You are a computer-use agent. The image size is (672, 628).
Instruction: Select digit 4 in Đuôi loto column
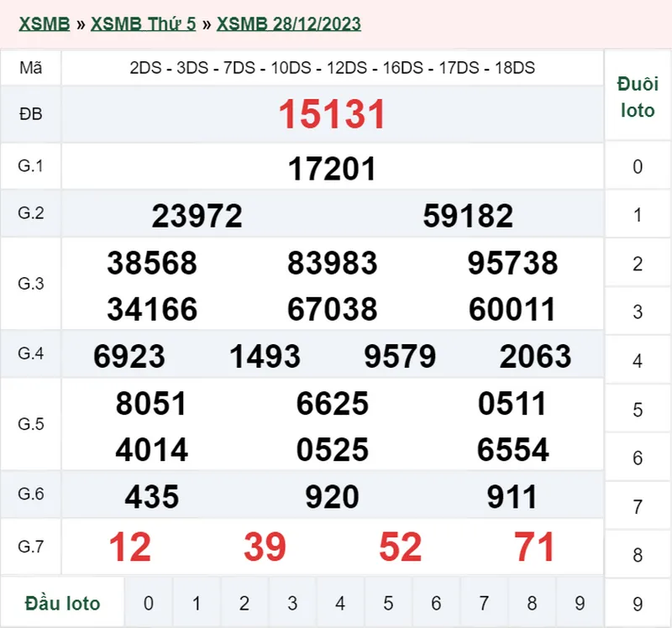[638, 361]
